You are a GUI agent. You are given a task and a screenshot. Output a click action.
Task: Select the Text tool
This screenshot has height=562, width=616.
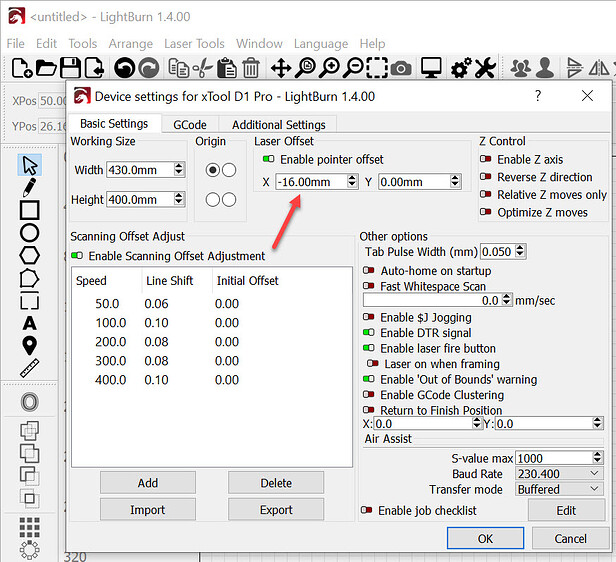[29, 322]
